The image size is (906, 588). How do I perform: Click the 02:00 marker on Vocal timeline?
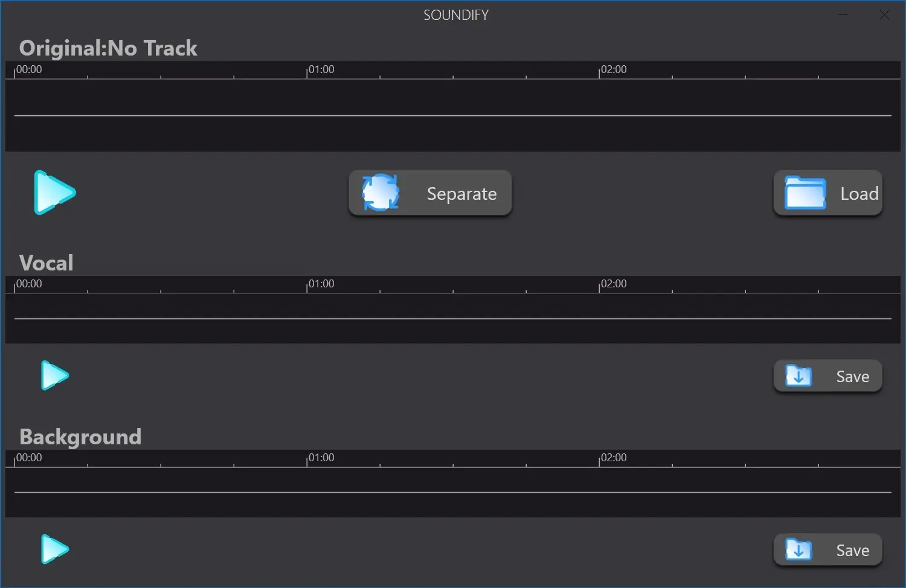(613, 284)
